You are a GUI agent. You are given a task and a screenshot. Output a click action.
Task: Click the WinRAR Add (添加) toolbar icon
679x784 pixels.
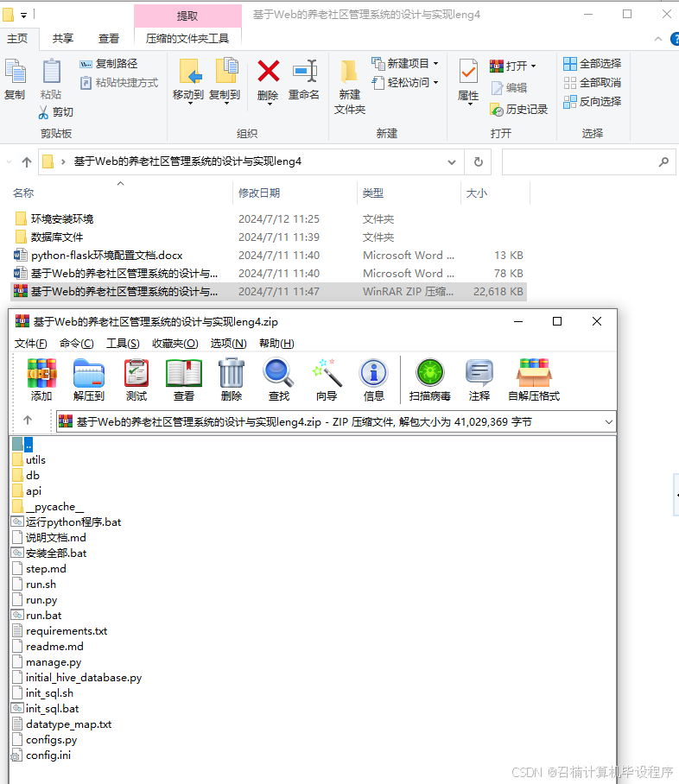click(41, 380)
